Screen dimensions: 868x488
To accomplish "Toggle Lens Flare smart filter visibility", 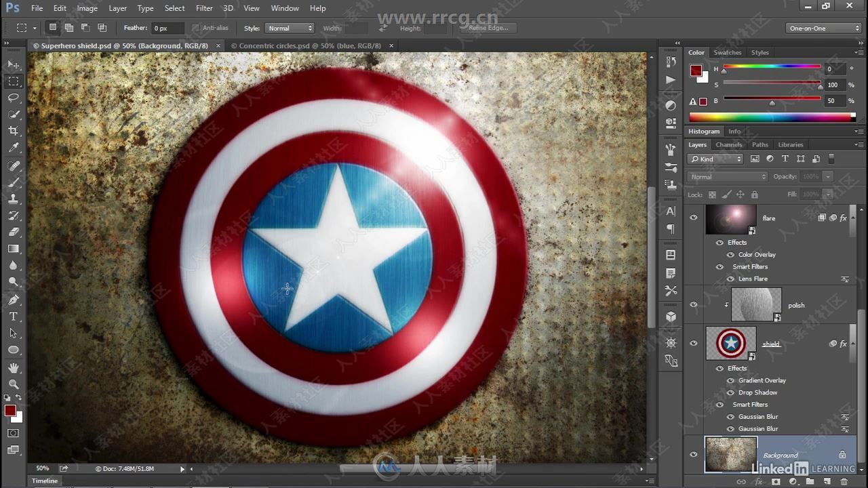I will 731,279.
